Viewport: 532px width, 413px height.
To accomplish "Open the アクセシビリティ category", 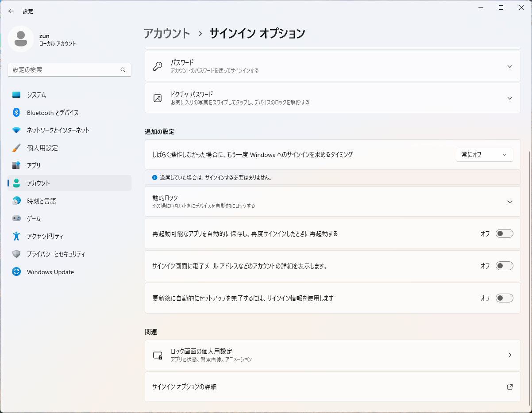I will [69, 236].
